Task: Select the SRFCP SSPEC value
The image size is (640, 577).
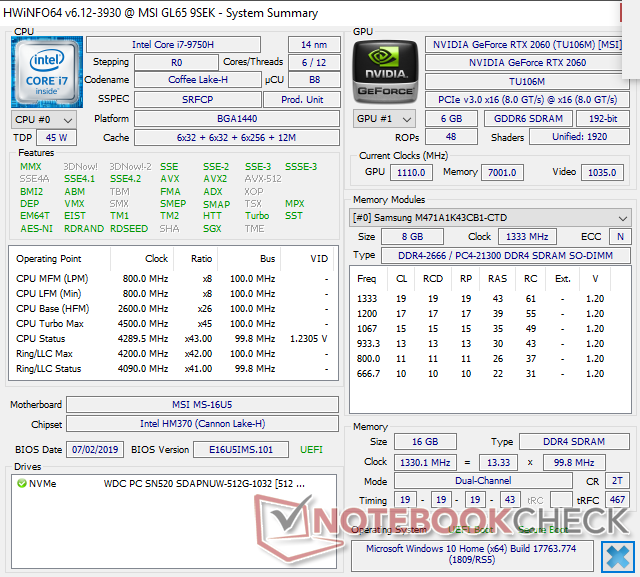Action: pyautogui.click(x=198, y=100)
